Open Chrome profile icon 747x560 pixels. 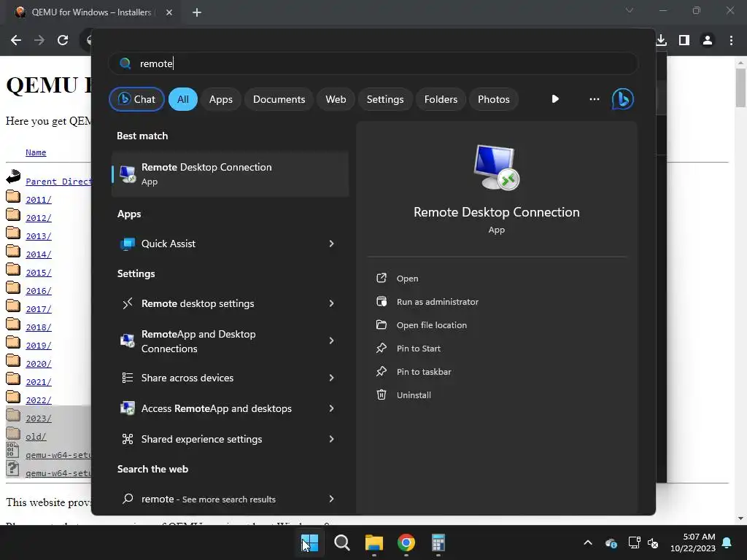point(708,40)
